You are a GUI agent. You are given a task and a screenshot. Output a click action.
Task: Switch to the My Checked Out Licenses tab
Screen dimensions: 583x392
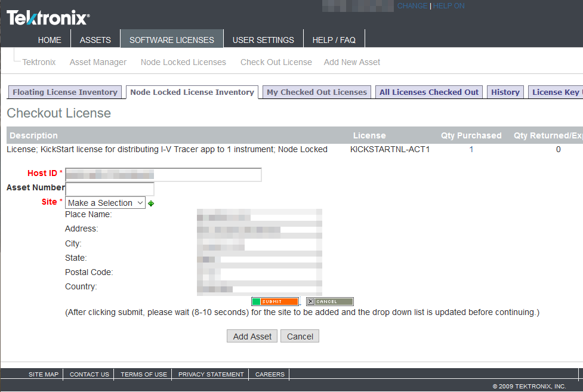(x=317, y=92)
